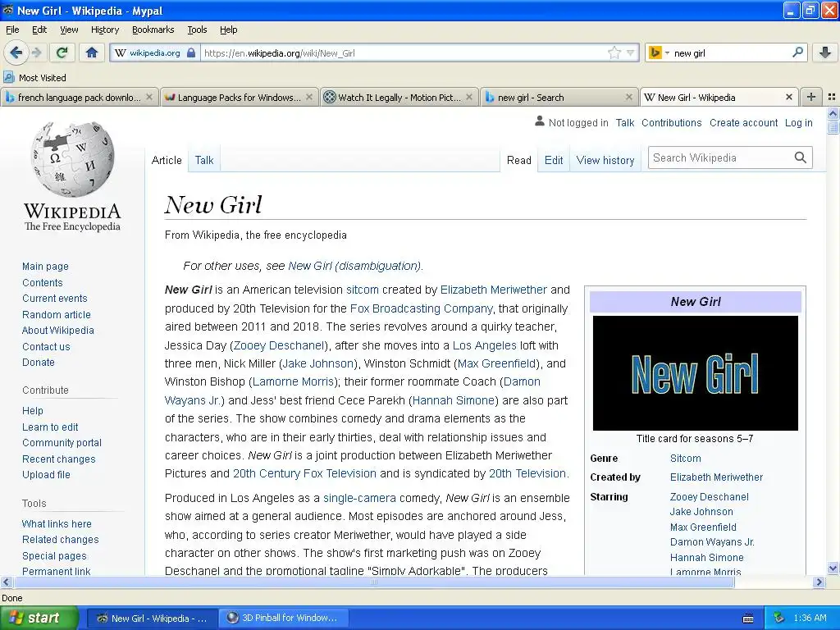Click the Windows start button
The width and height of the screenshot is (840, 630).
pos(38,618)
